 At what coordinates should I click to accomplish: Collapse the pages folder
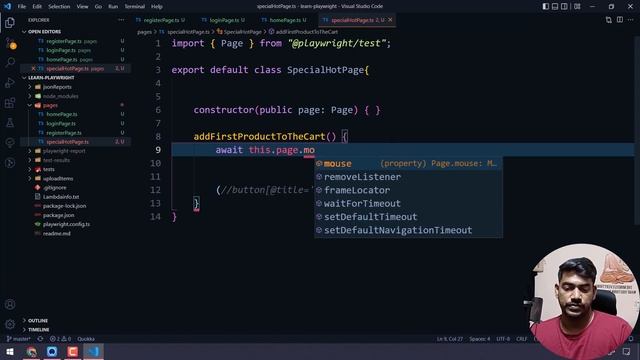tap(29, 105)
